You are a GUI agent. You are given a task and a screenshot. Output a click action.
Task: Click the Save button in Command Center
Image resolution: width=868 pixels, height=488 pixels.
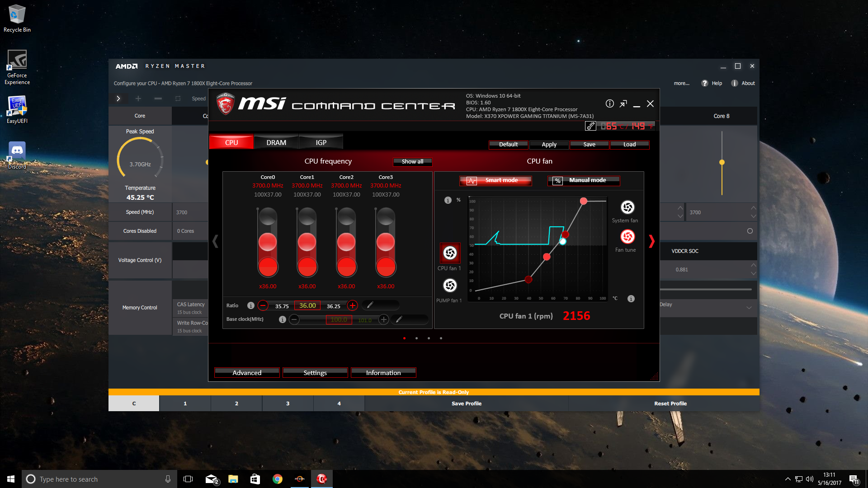coord(589,145)
